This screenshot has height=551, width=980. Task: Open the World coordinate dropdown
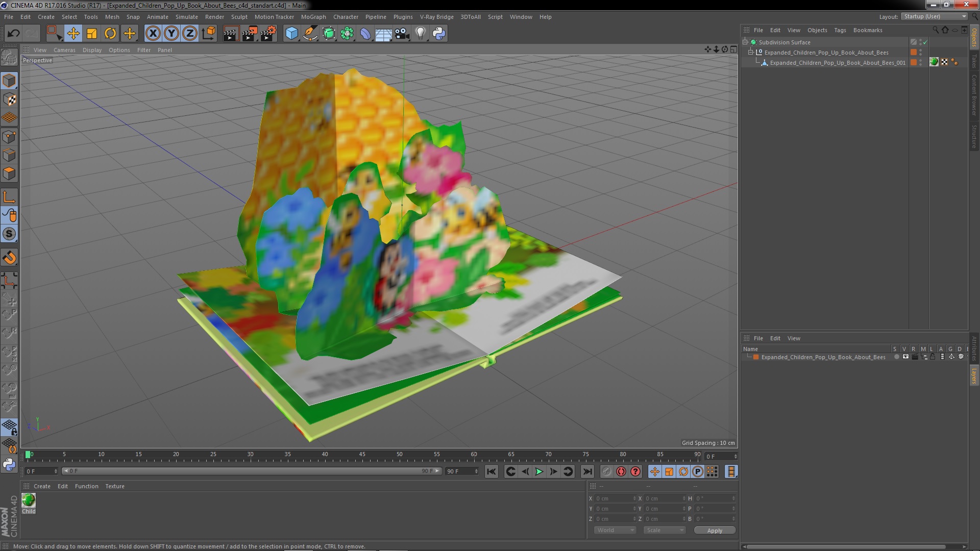tap(615, 530)
